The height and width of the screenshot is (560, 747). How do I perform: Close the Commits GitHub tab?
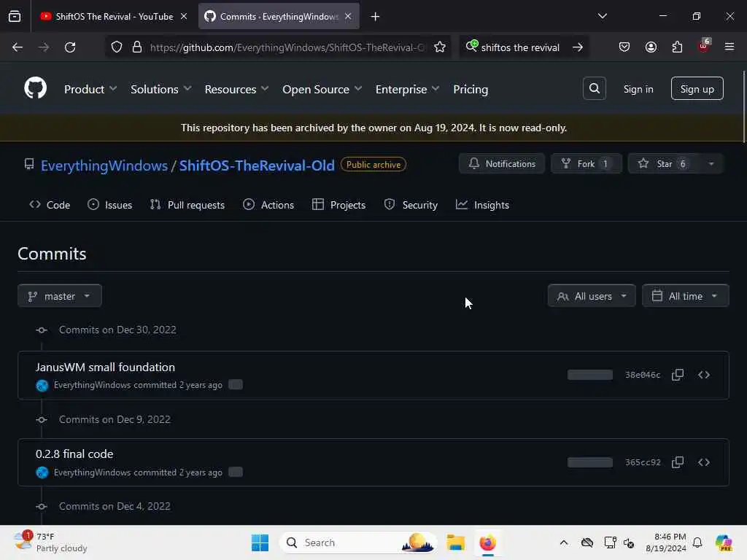tap(348, 16)
